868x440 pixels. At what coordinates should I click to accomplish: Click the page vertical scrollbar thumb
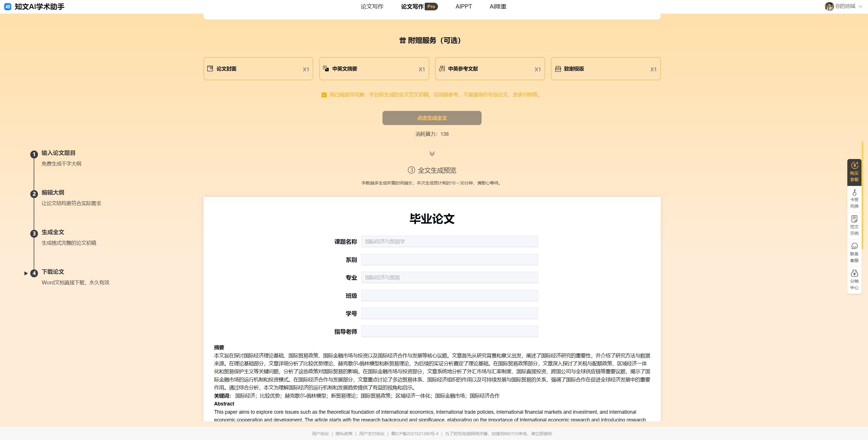(862, 196)
